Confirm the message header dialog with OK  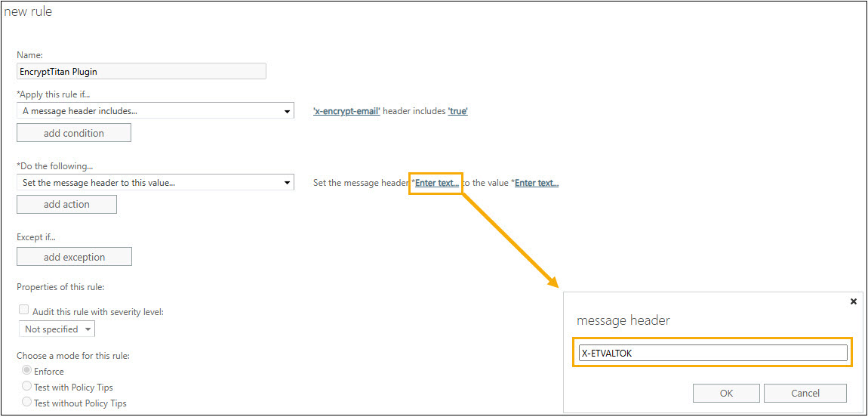coord(726,393)
